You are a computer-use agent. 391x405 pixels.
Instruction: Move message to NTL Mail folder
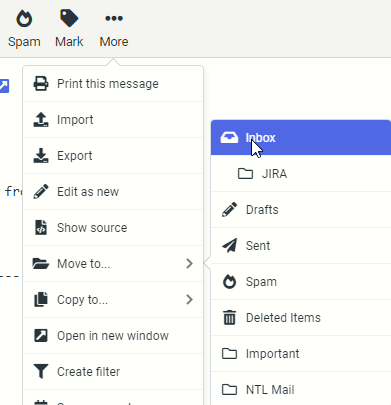[x=301, y=389]
